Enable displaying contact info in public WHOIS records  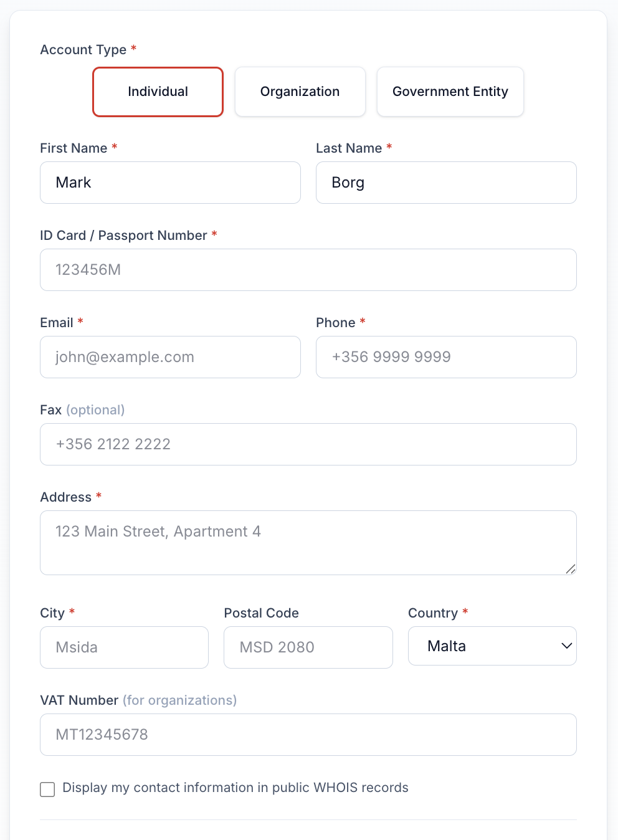point(47,789)
